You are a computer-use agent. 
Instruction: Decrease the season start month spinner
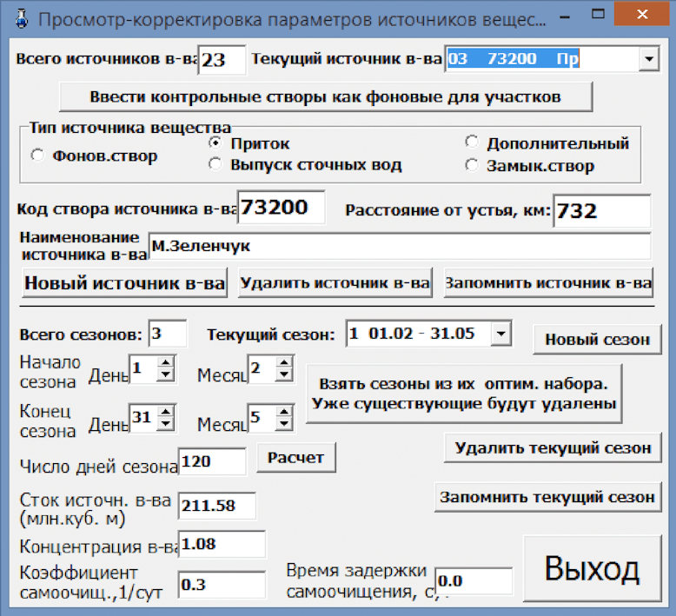tap(284, 375)
